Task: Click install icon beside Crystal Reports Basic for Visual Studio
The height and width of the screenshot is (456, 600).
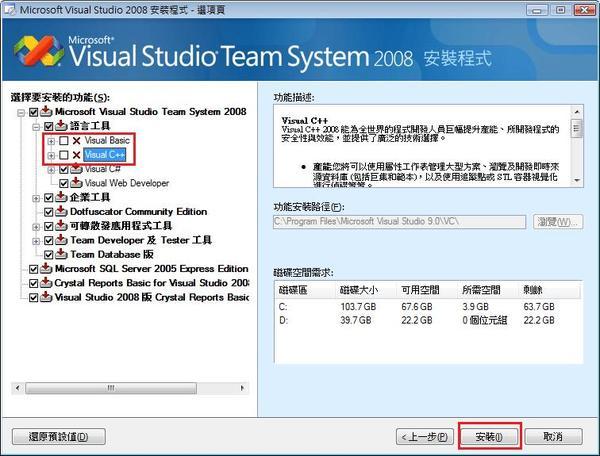Action: pos(46,283)
